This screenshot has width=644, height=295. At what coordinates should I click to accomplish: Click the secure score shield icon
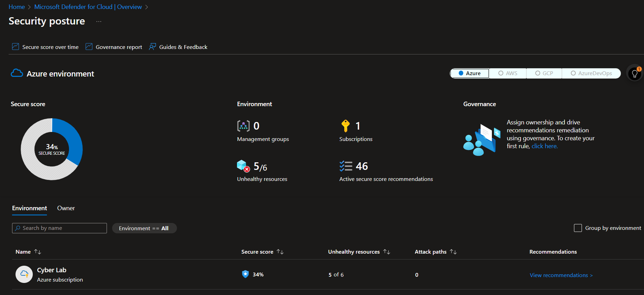click(x=245, y=274)
